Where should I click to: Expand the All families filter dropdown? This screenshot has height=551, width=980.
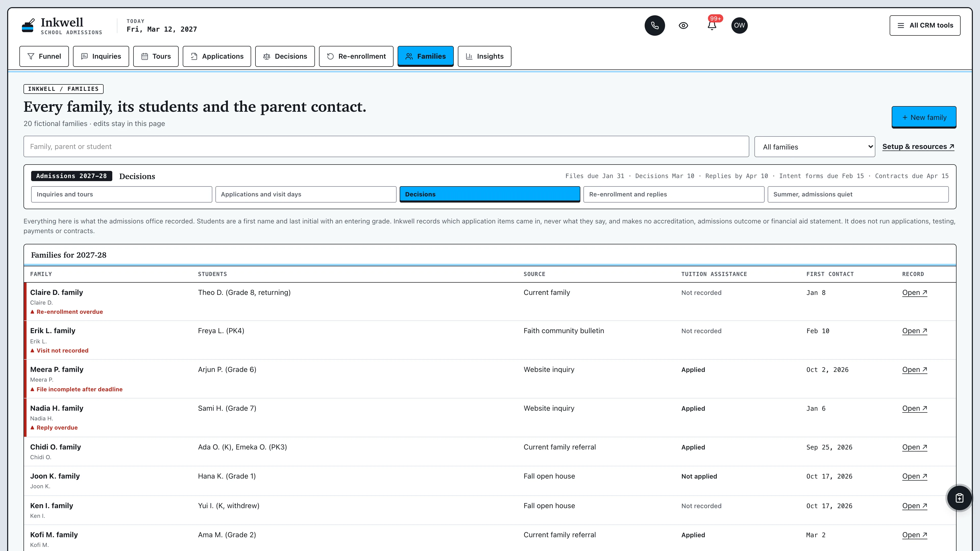(x=815, y=147)
